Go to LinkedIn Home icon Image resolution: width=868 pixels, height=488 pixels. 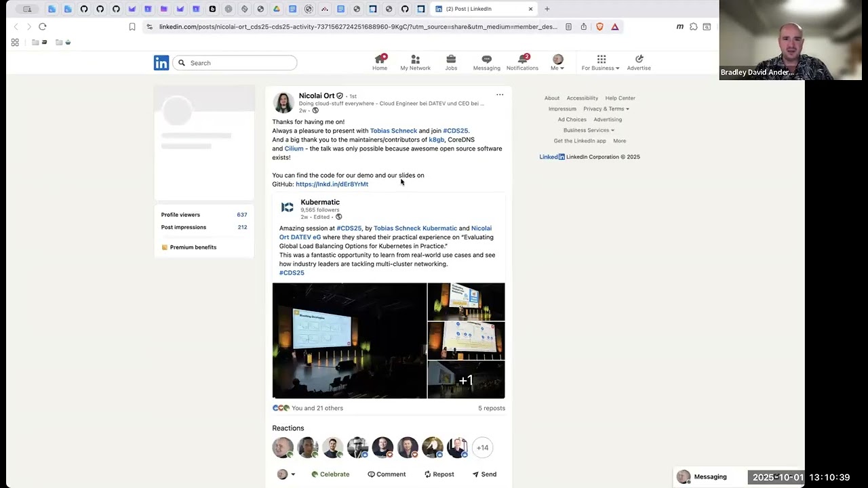click(x=380, y=60)
